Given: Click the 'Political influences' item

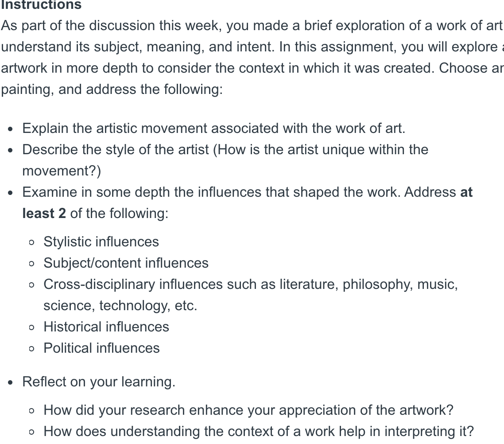Looking at the screenshot, I should click(101, 348).
